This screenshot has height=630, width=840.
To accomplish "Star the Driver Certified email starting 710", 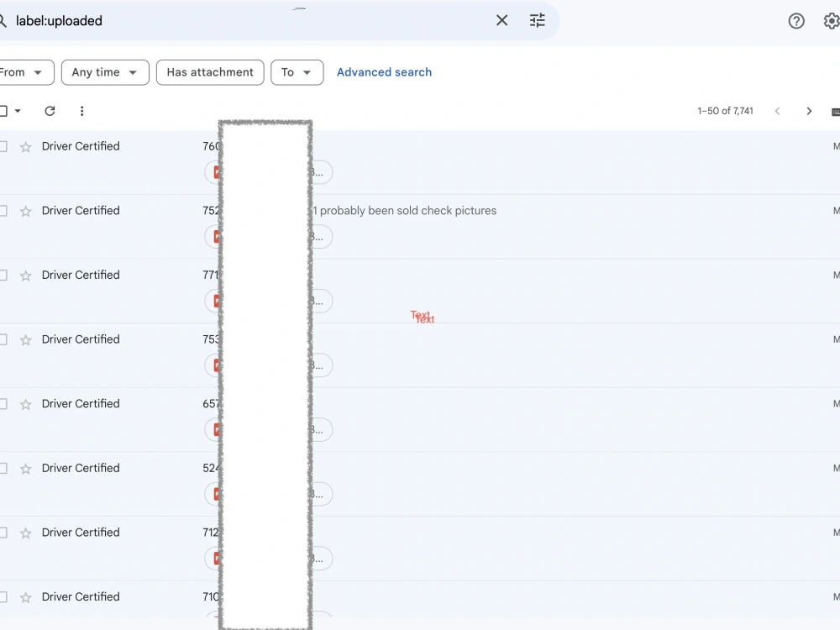I will [x=26, y=597].
